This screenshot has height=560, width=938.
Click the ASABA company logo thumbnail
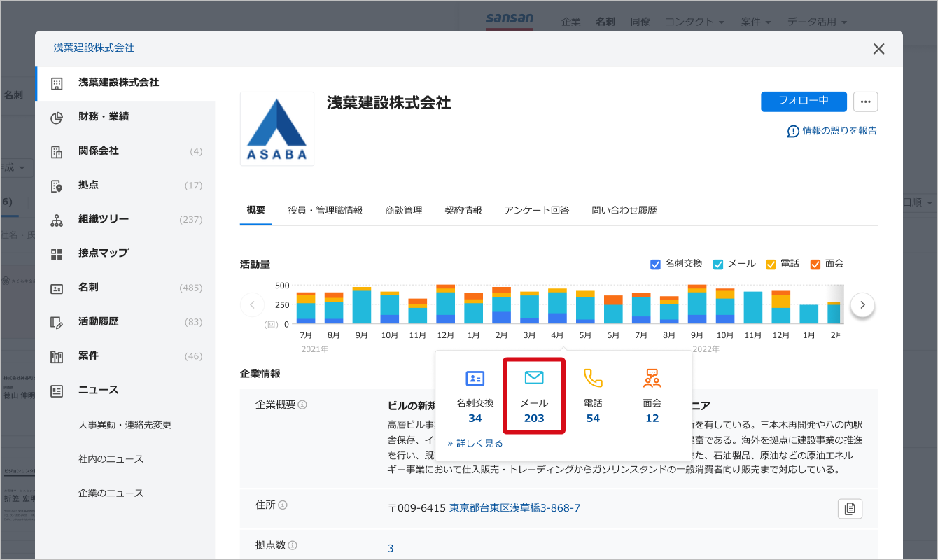point(277,129)
